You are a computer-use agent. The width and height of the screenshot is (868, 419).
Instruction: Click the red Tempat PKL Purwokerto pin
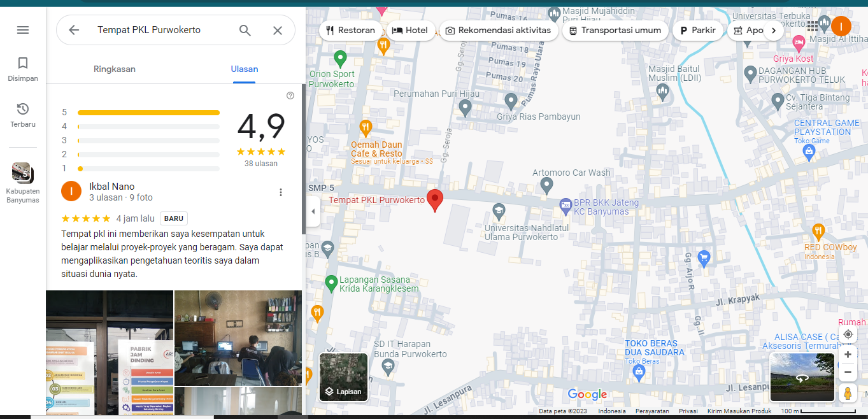point(435,200)
